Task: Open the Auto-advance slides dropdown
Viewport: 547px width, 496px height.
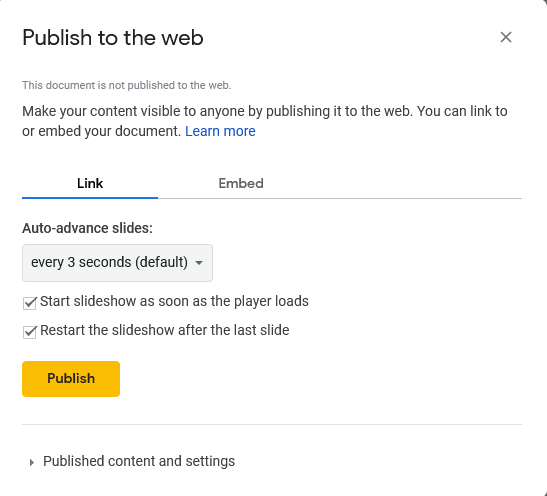Action: tap(117, 263)
